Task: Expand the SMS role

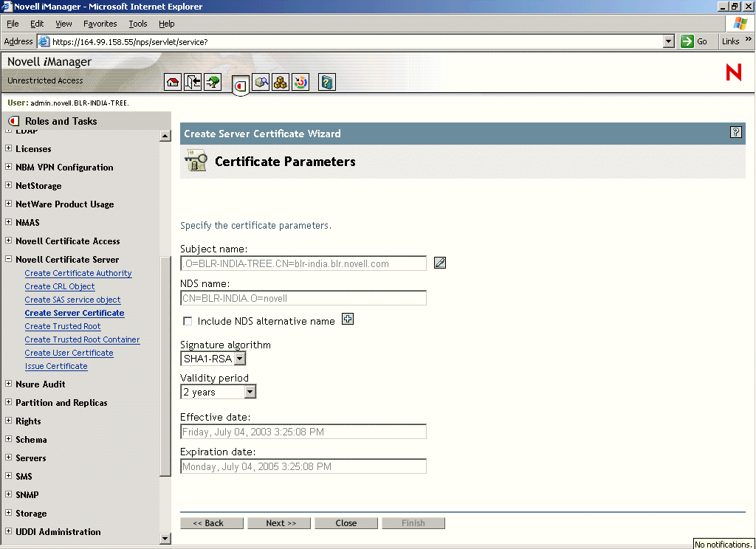Action: click(8, 475)
